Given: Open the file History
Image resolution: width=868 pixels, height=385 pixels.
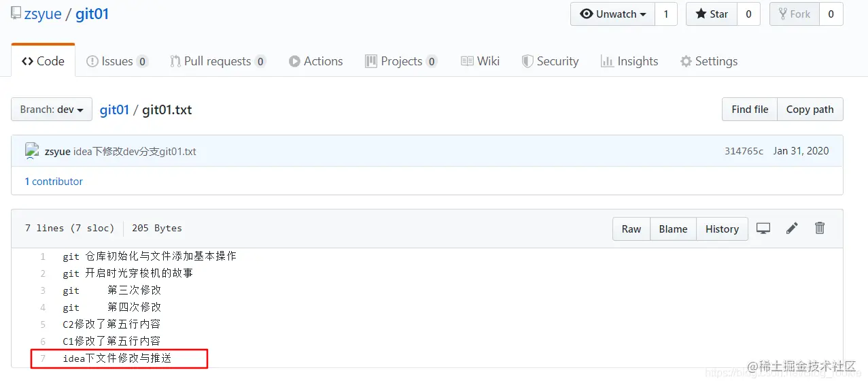Looking at the screenshot, I should [x=722, y=229].
